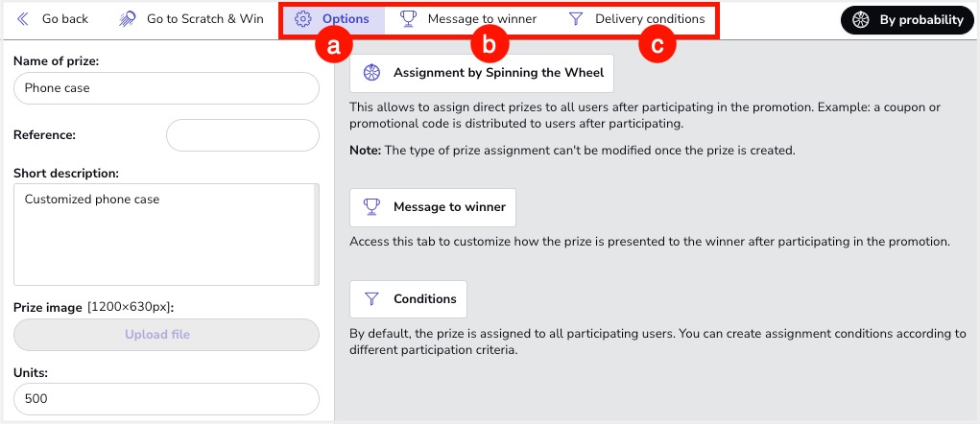Click Assignment by Spinning the Wheel text

pyautogui.click(x=498, y=73)
